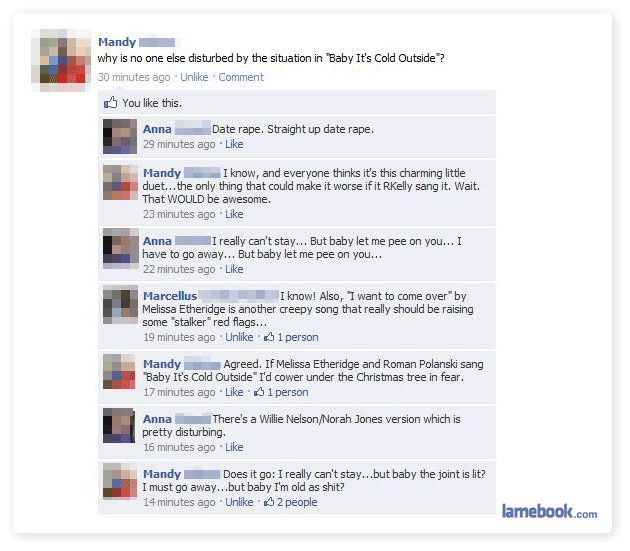Screen dimensions: 630x551
Task: Like Mandy's RKelly comment from 23 minutes ago
Action: [234, 214]
